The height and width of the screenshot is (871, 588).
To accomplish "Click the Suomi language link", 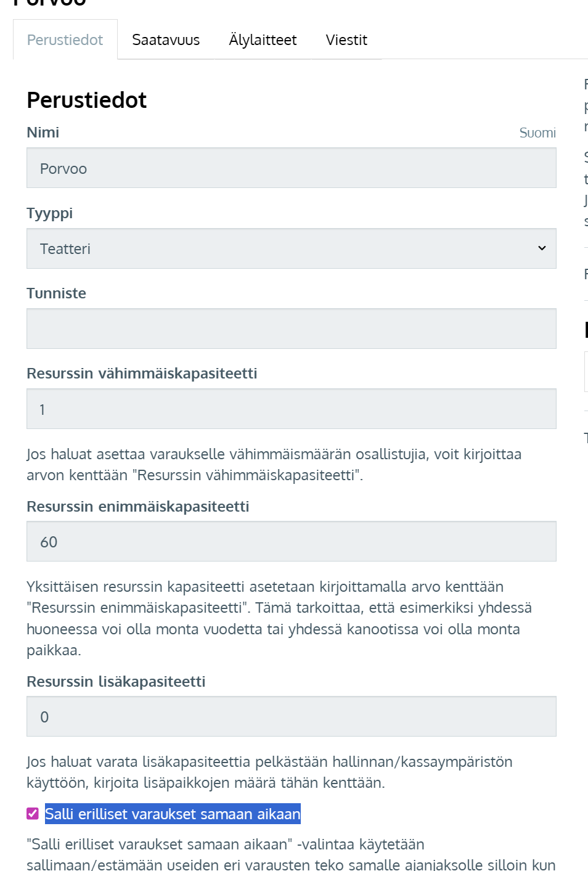I will [x=537, y=133].
